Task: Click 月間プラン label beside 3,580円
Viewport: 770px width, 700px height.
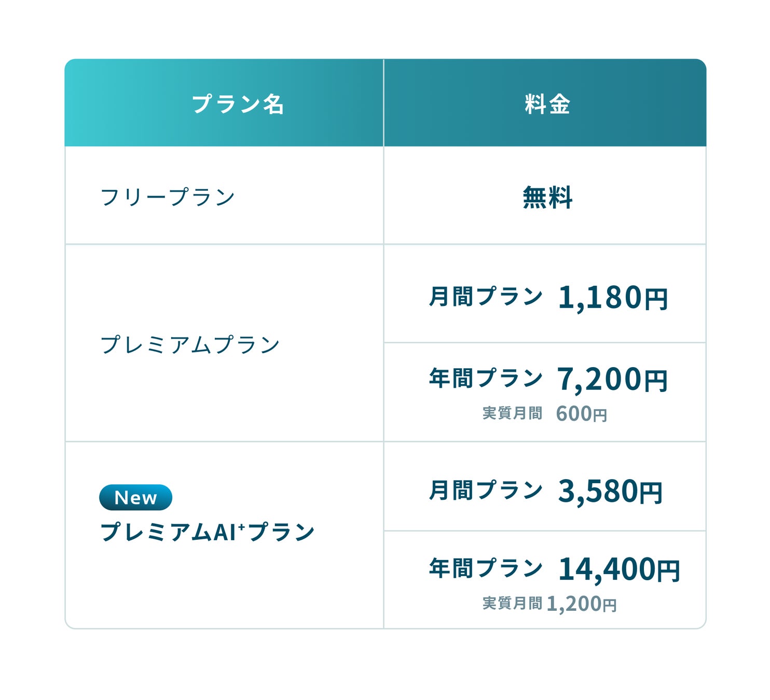Action: pyautogui.click(x=486, y=491)
